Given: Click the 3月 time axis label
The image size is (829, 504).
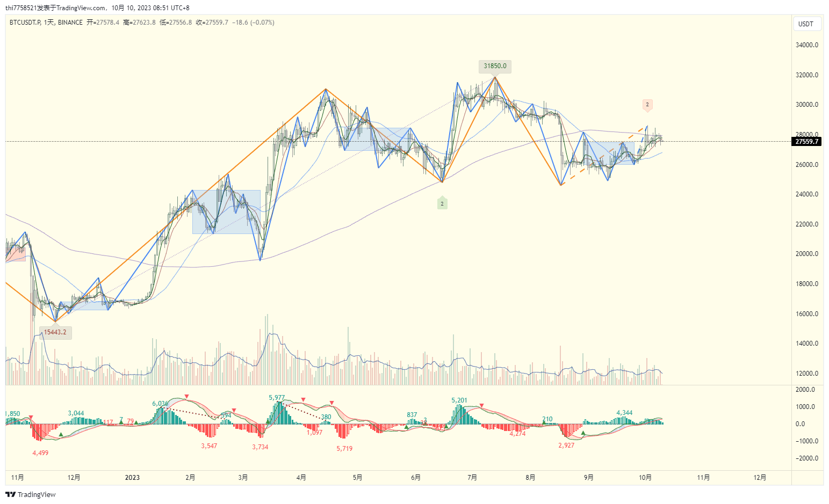Looking at the screenshot, I should coord(243,478).
